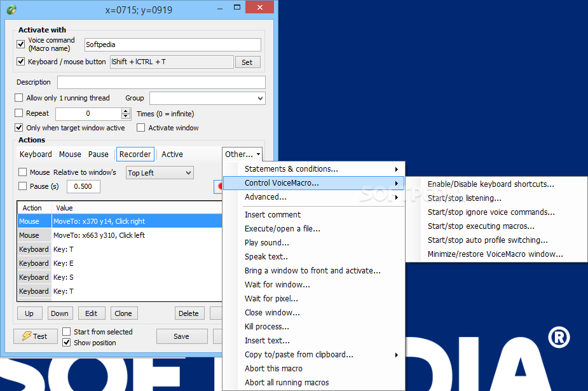
Task: Switch to the Mouse actions tab
Action: [x=70, y=154]
